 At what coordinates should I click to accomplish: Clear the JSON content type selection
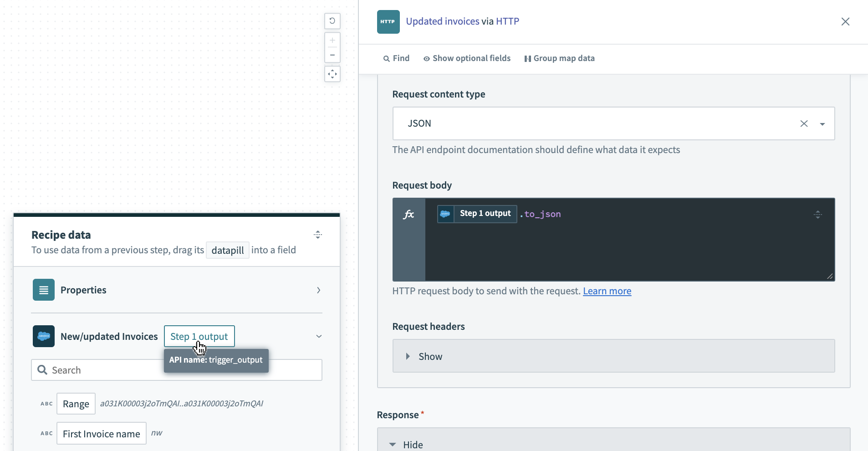(x=804, y=123)
